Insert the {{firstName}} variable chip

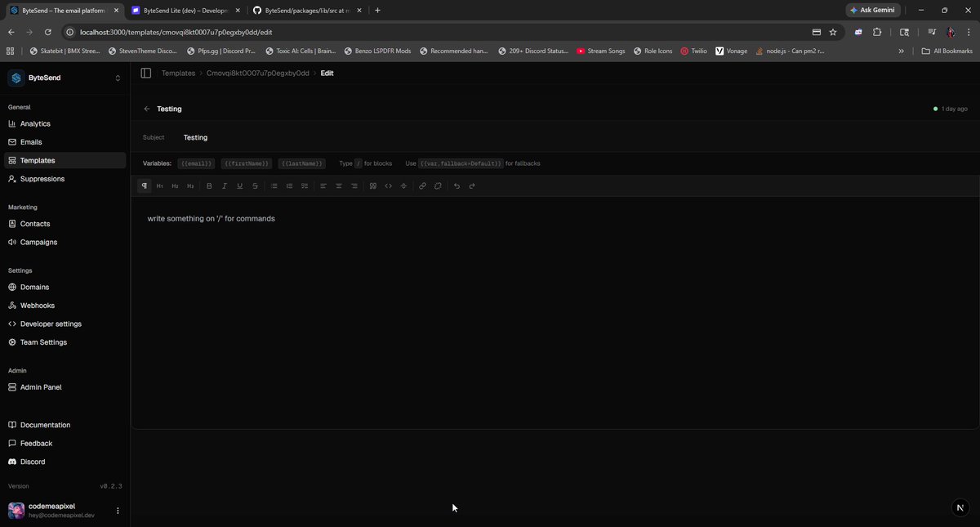(247, 163)
